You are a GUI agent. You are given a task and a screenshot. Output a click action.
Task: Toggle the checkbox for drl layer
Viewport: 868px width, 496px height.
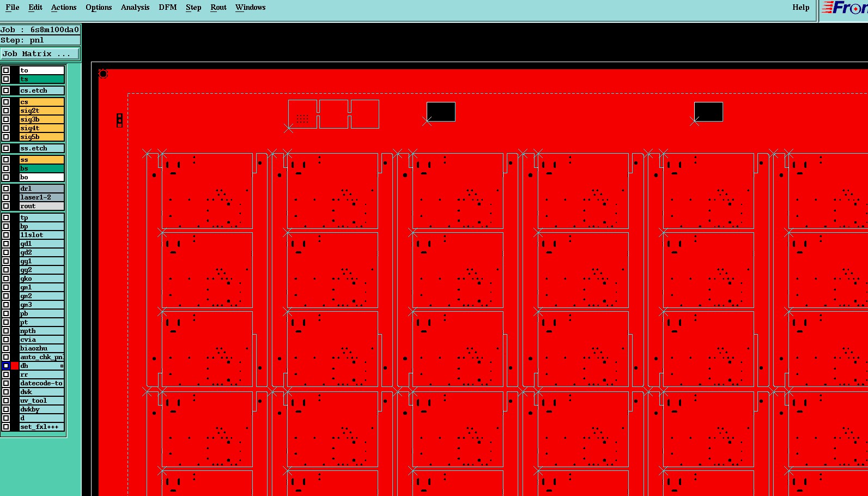(x=6, y=189)
